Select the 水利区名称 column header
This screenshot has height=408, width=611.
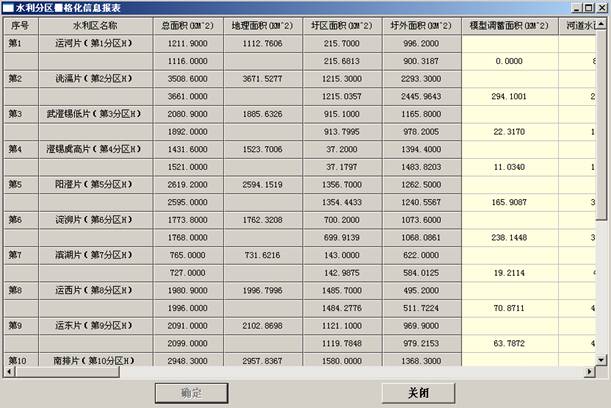click(x=95, y=24)
